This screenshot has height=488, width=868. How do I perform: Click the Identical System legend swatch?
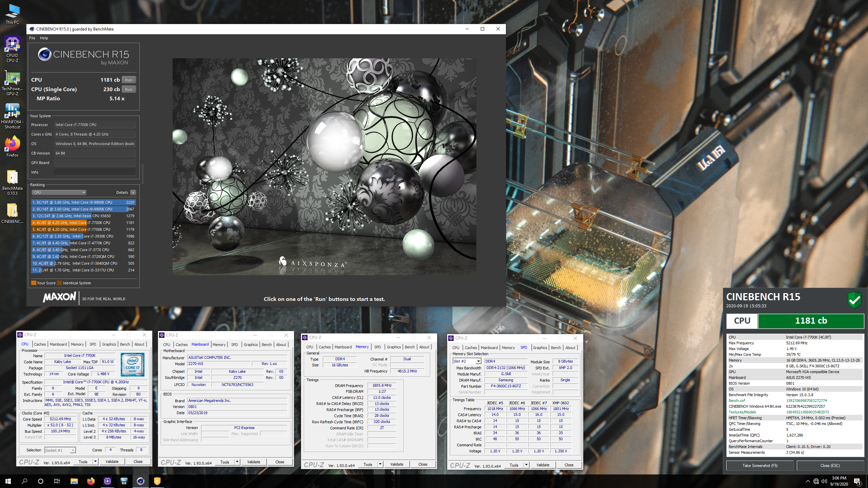pos(60,283)
